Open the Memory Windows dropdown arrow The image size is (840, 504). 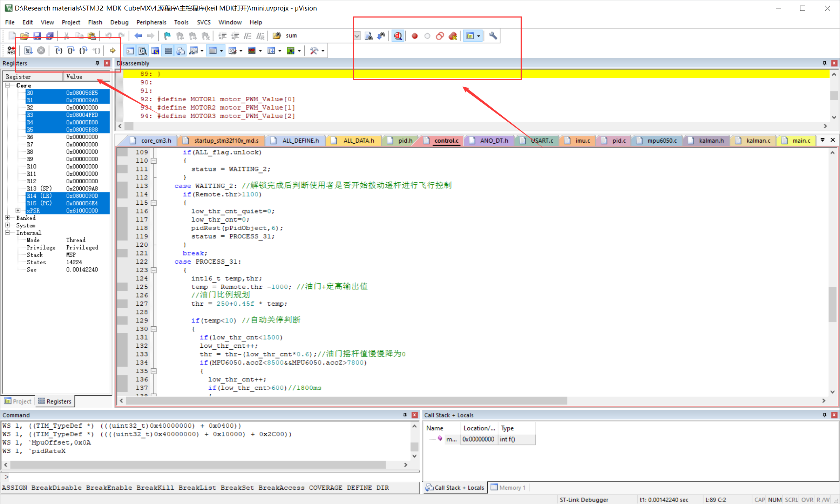point(221,51)
